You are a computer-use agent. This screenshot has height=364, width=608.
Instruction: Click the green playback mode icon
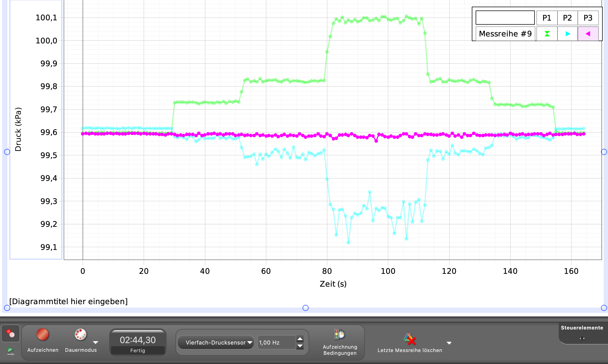pos(11,351)
